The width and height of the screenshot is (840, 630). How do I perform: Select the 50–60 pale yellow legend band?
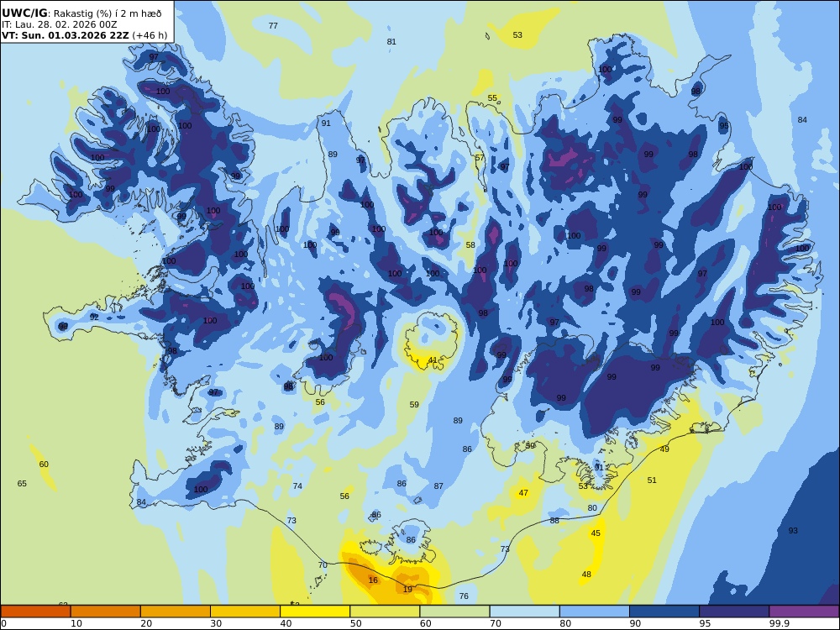tap(385, 612)
